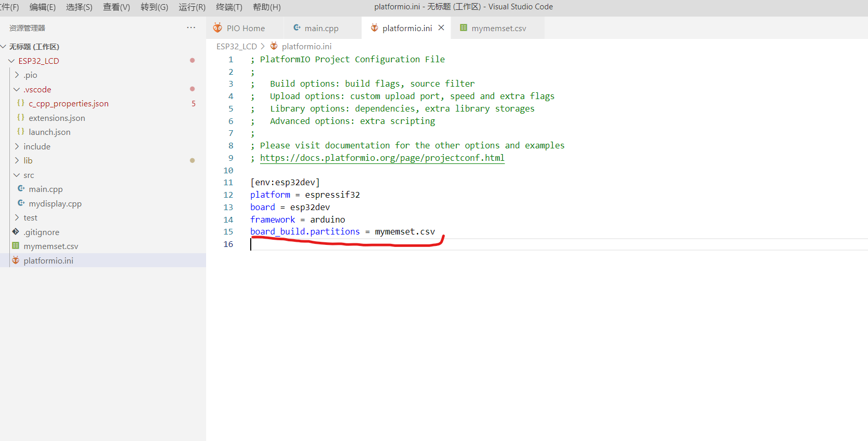Open the 编辑(E) menu
Screen dimensions: 868x441
[43, 7]
